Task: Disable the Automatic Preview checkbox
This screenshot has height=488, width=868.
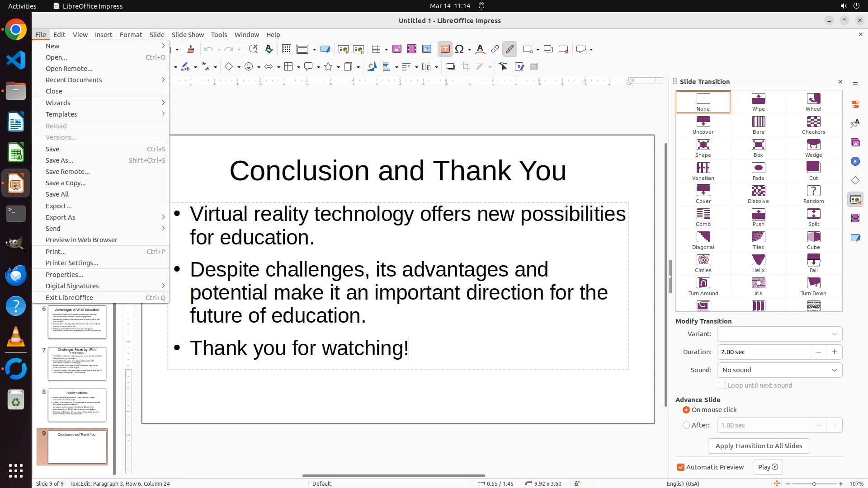Action: click(x=681, y=467)
